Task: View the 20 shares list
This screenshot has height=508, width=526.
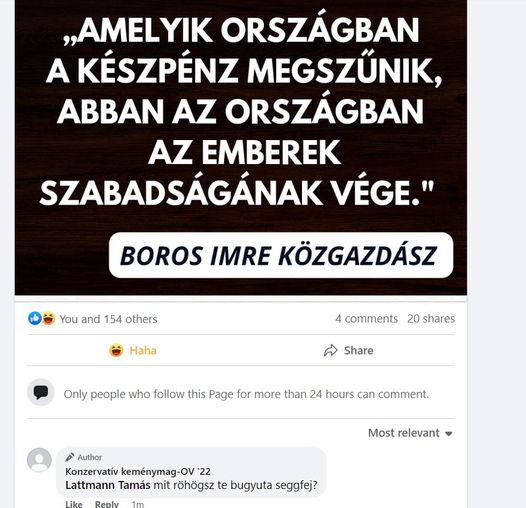Action: (431, 318)
